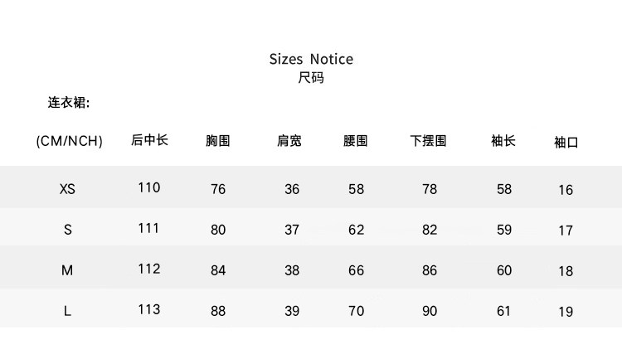Select the M size row label
The image size is (622, 364).
(68, 270)
